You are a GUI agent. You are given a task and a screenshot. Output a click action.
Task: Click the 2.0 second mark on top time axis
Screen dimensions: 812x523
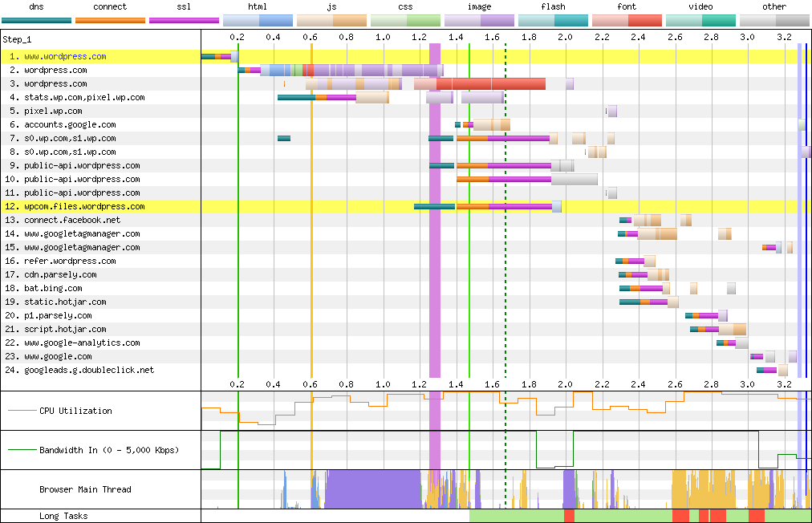click(566, 37)
